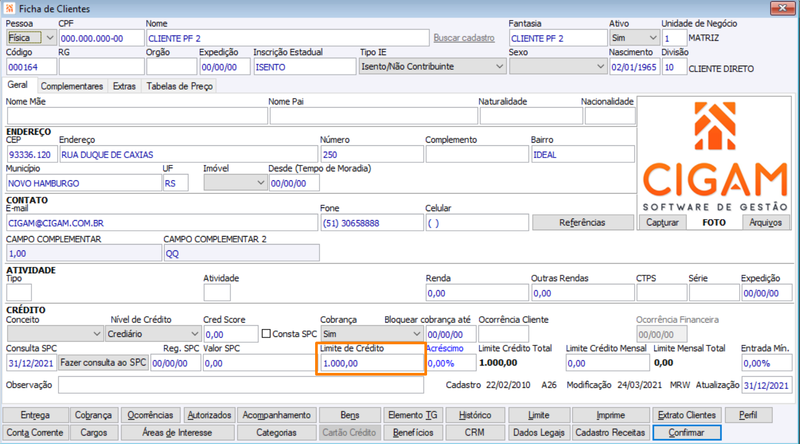Image resolution: width=800 pixels, height=444 pixels.
Task: Click the Ocorrências button
Action: (151, 415)
